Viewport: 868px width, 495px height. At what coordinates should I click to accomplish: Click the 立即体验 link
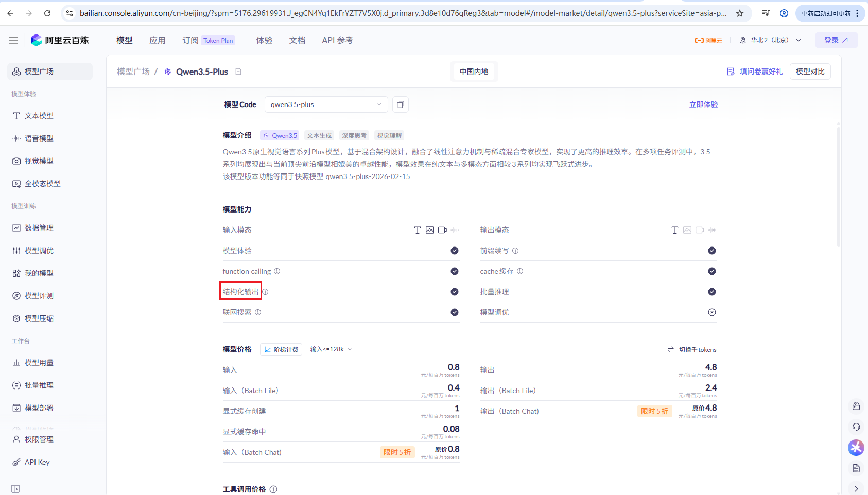coord(703,104)
